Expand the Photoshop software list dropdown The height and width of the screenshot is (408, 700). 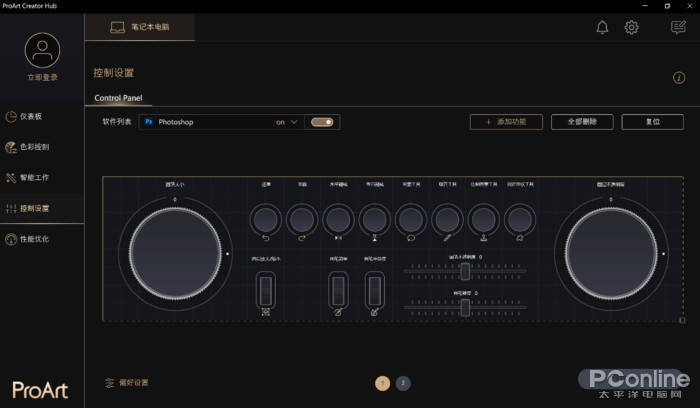tap(294, 122)
